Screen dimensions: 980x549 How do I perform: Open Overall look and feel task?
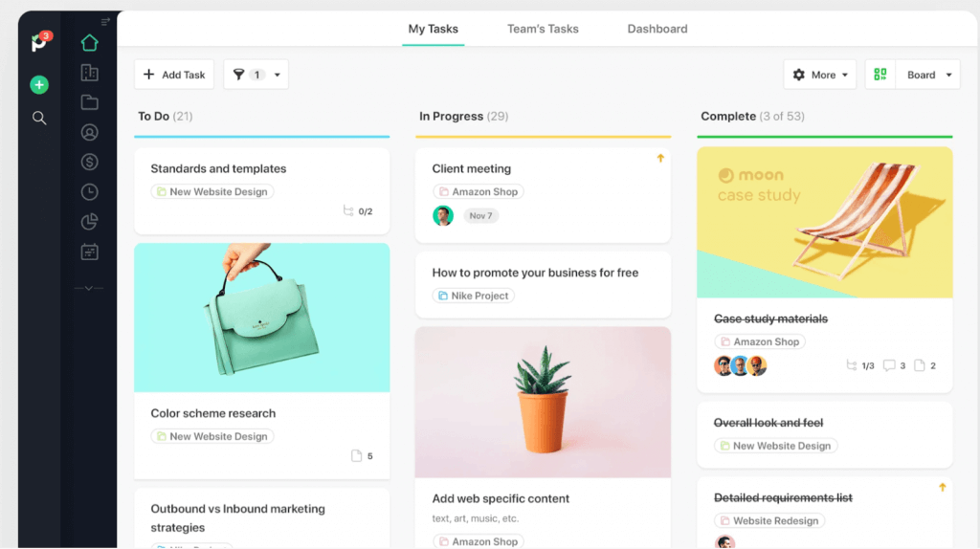pyautogui.click(x=768, y=423)
